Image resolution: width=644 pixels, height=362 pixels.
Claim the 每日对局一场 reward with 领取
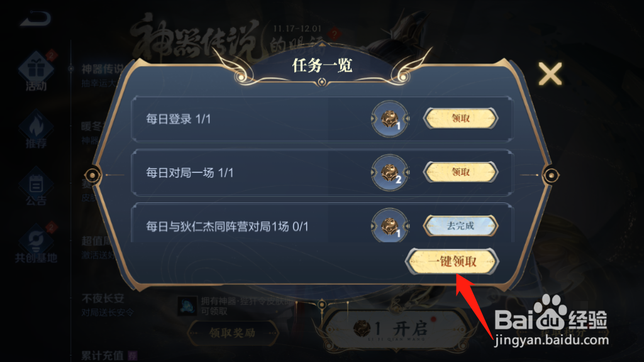click(x=460, y=172)
